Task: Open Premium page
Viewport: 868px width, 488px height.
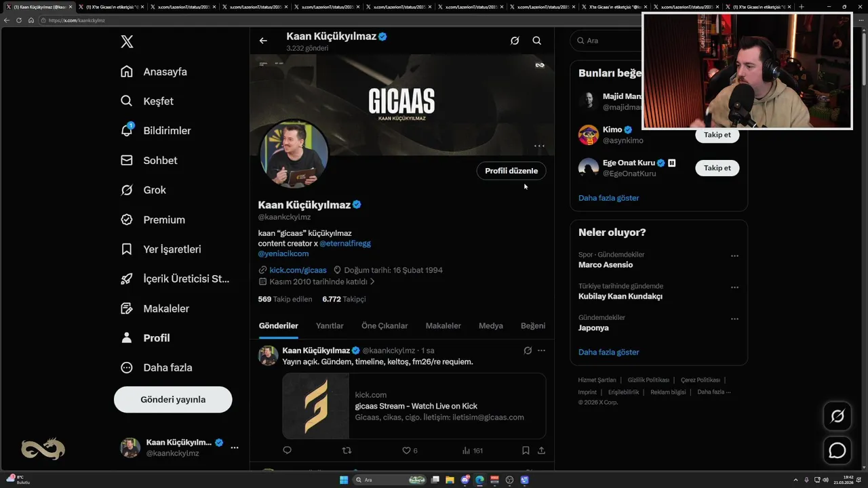Action: point(153,220)
